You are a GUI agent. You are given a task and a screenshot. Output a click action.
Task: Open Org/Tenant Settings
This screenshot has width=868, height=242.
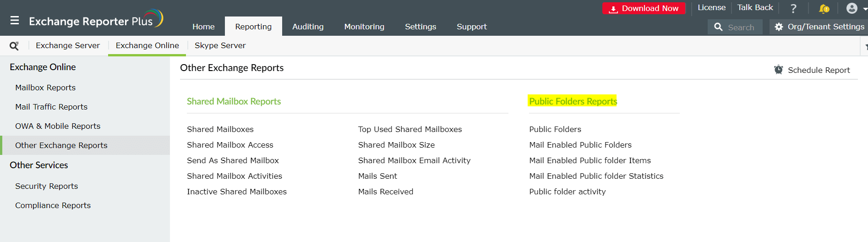coord(819,27)
